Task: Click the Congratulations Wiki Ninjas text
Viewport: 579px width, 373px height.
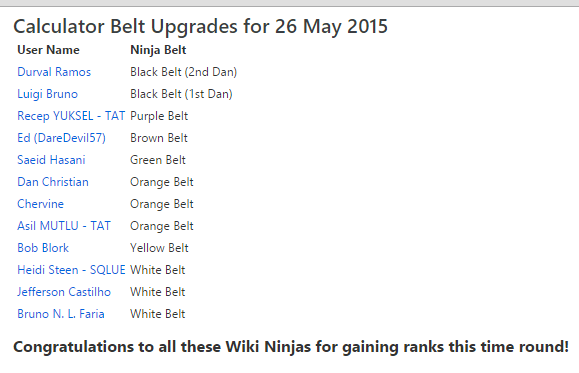Action: point(291,347)
